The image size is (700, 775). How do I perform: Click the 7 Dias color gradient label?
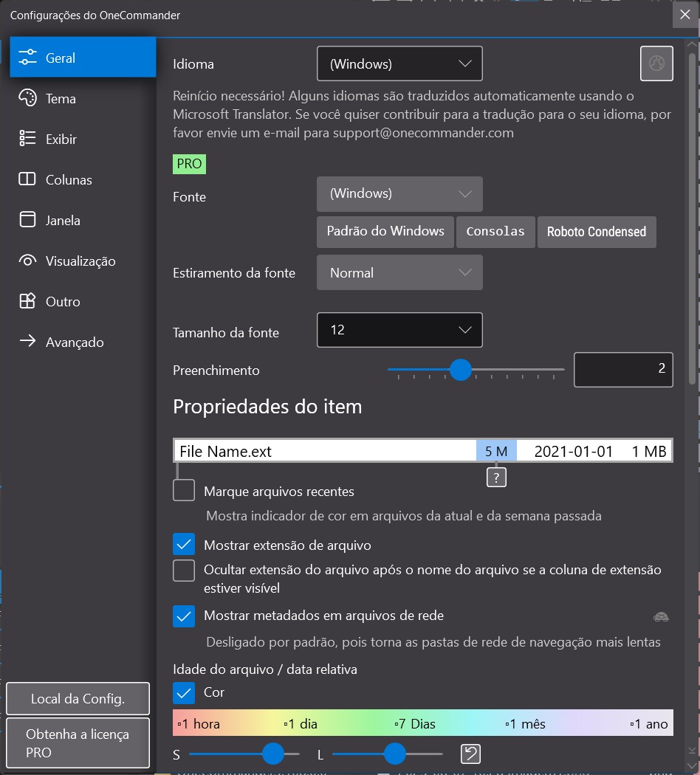coord(415,723)
